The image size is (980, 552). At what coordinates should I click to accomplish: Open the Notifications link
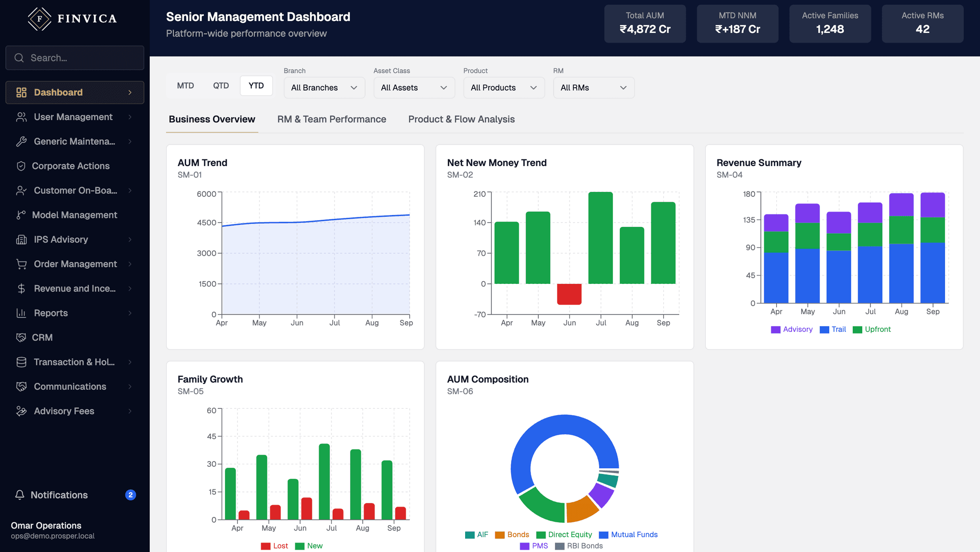pos(75,495)
